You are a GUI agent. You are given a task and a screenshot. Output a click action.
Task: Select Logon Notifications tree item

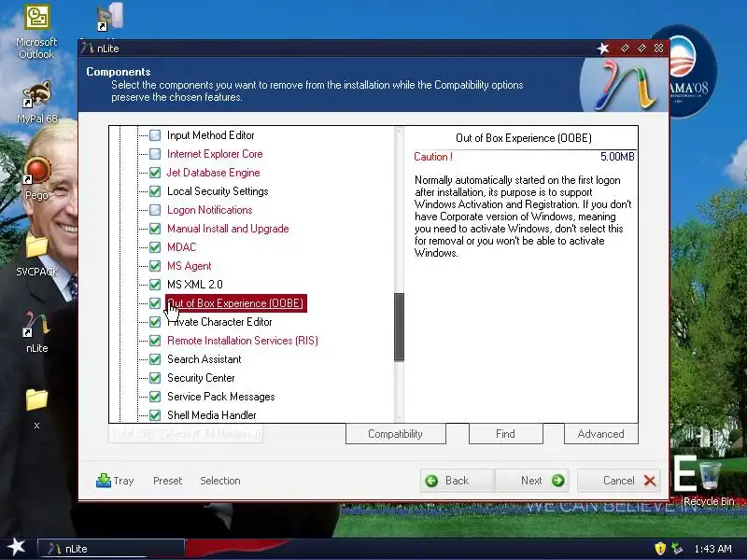[209, 210]
